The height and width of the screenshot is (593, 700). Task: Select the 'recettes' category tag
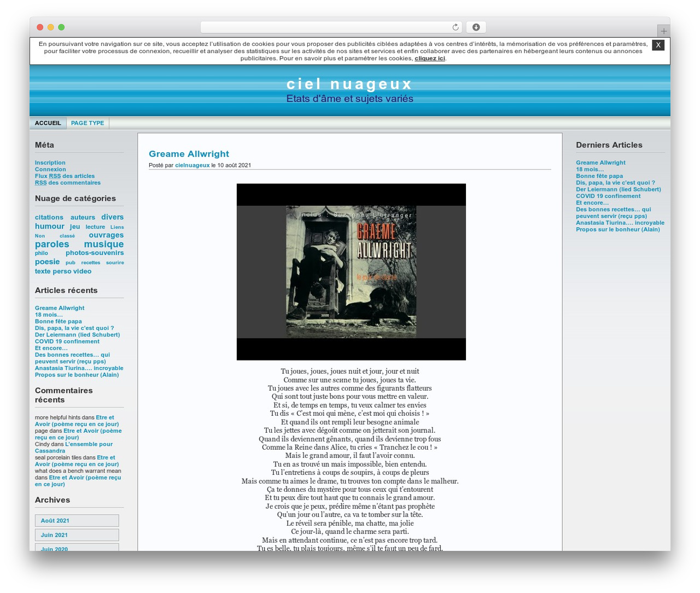tap(91, 263)
